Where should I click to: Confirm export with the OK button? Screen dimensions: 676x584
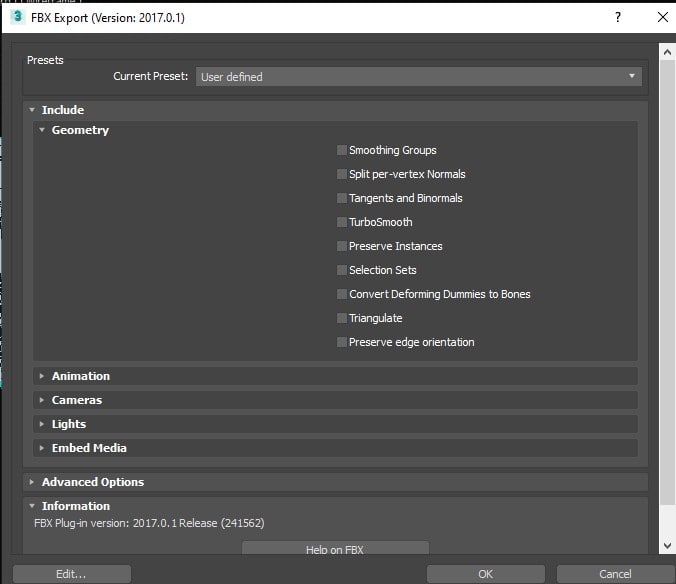tap(485, 574)
